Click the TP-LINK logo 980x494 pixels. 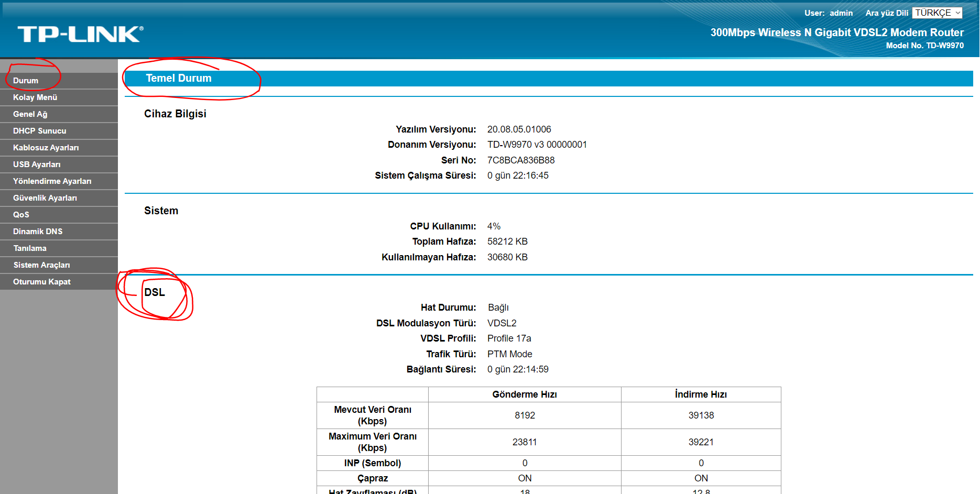[80, 34]
